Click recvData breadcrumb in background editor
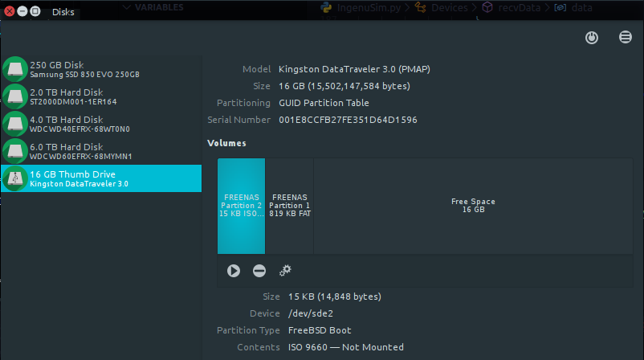 (520, 7)
